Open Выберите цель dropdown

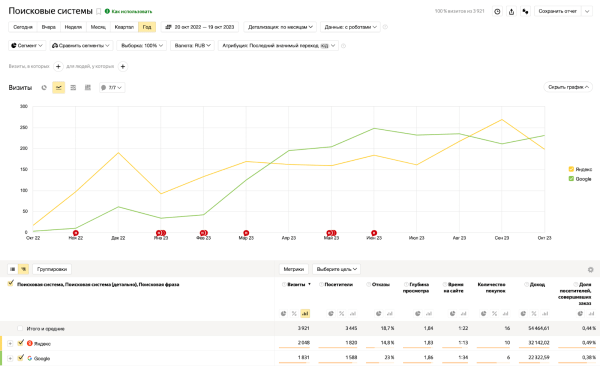click(336, 269)
